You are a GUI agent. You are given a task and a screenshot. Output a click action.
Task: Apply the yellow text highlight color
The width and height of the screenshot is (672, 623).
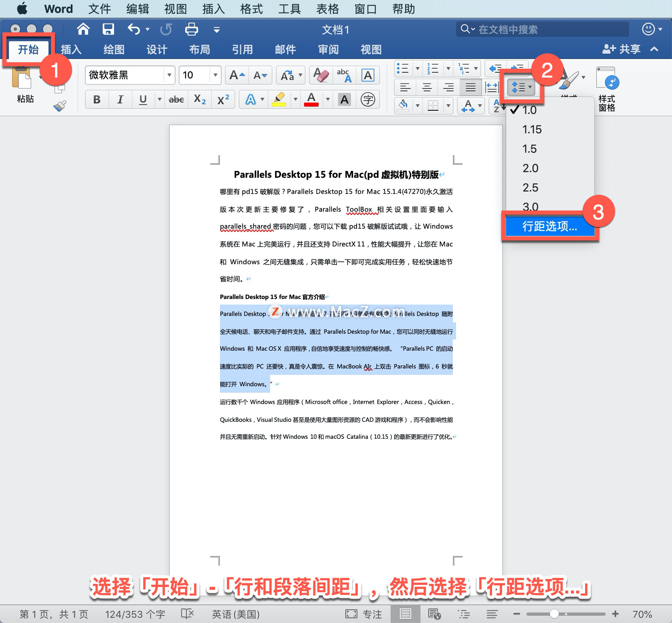279,99
